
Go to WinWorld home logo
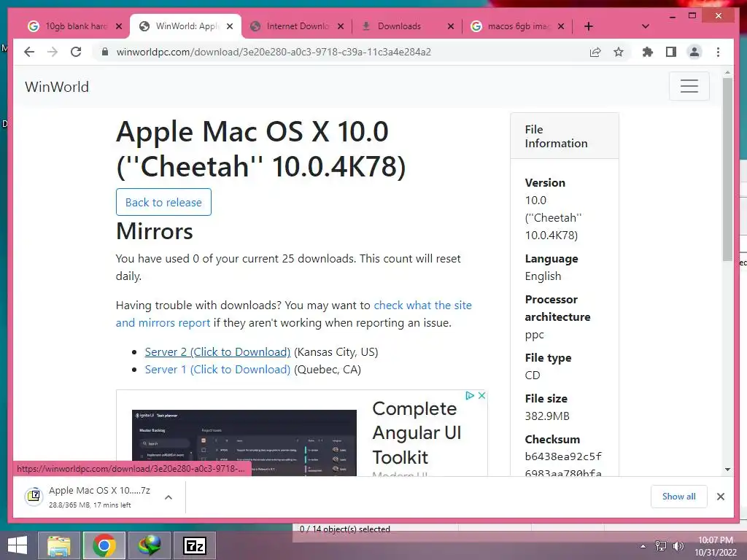(57, 87)
